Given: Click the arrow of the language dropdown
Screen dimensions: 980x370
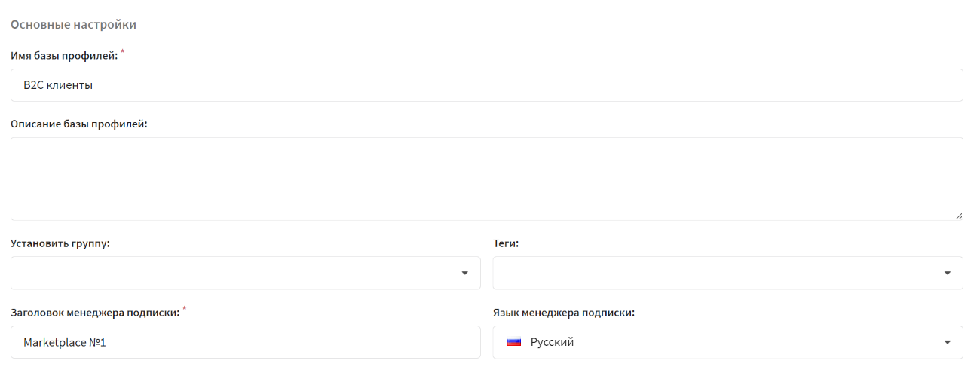Looking at the screenshot, I should (948, 342).
